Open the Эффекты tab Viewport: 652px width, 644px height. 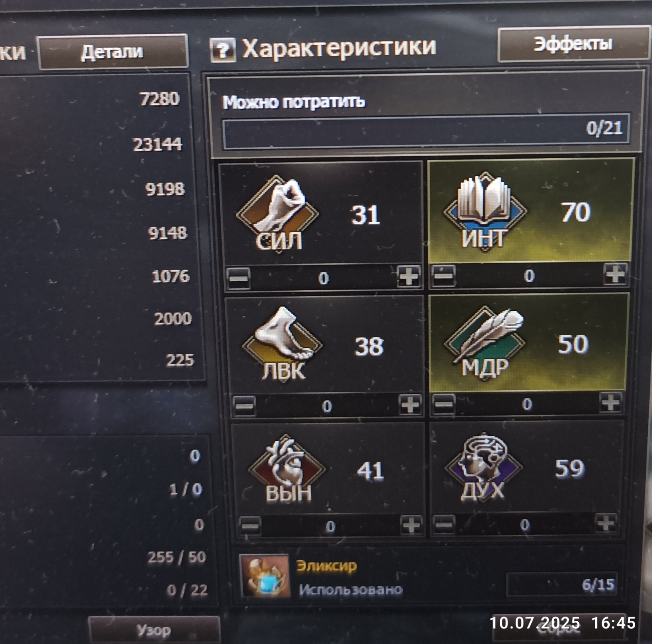click(573, 44)
